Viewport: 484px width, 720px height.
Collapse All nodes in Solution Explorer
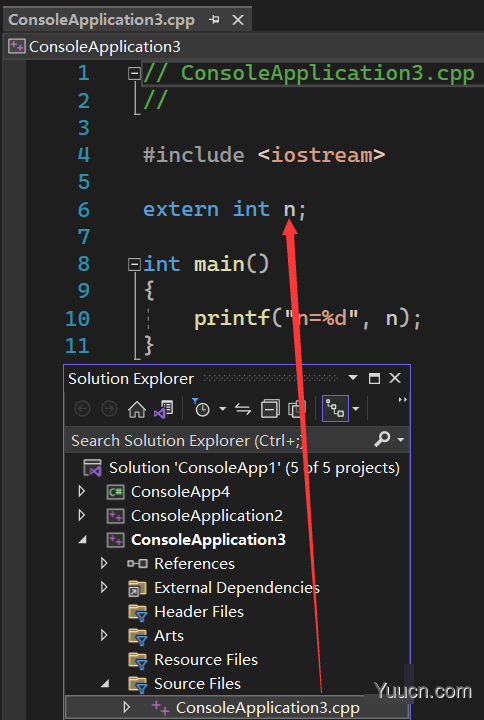270,409
